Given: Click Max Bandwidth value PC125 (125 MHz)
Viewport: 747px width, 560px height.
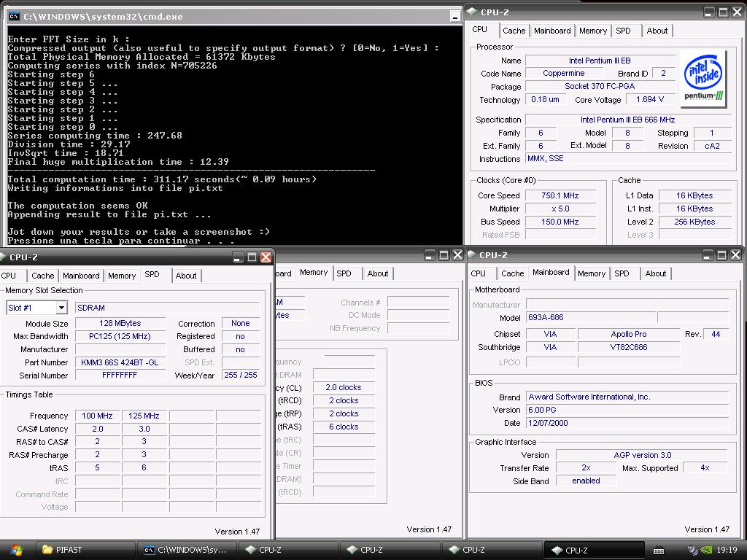Looking at the screenshot, I should [120, 336].
